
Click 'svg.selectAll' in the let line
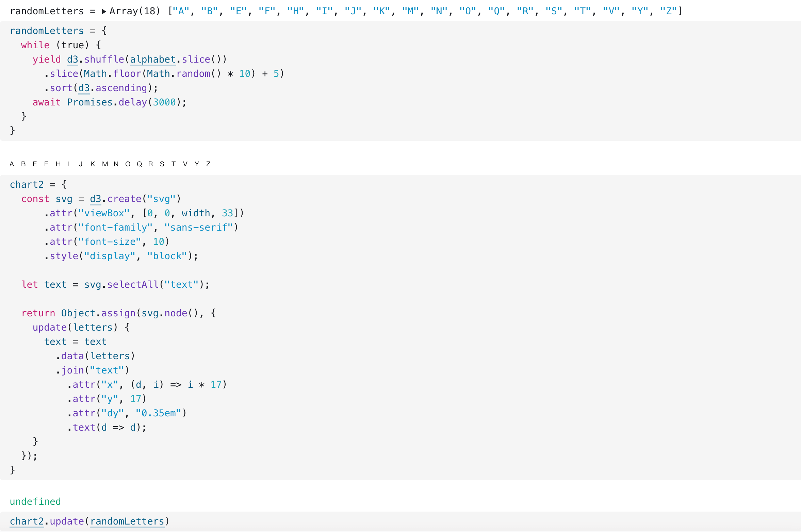pyautogui.click(x=121, y=285)
